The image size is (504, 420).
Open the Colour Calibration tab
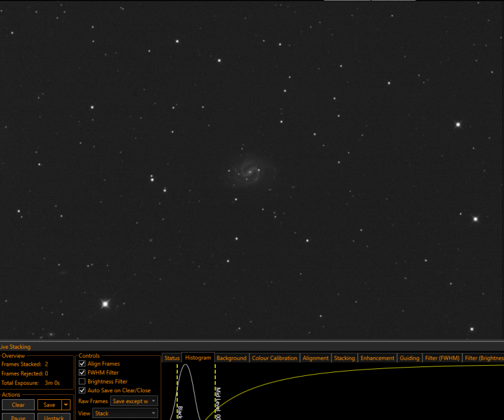coord(275,358)
